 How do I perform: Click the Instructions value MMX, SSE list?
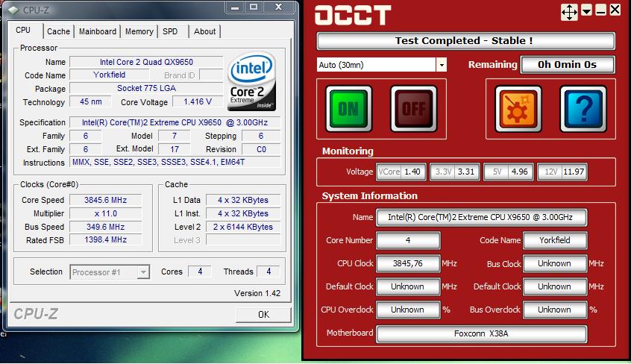click(x=175, y=163)
